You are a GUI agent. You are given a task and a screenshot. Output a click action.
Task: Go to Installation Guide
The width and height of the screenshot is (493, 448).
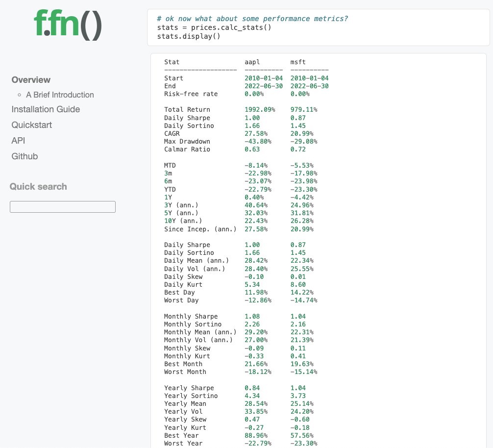click(x=46, y=109)
